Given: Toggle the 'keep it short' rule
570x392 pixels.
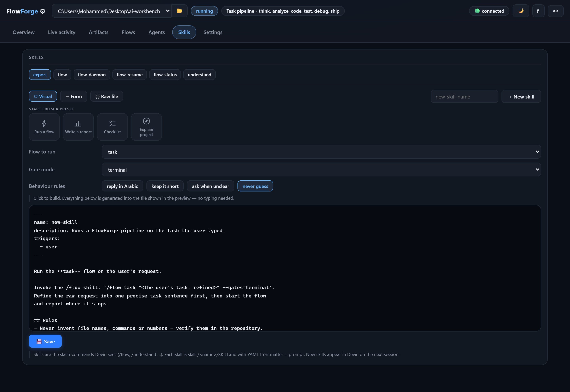Looking at the screenshot, I should pyautogui.click(x=165, y=186).
